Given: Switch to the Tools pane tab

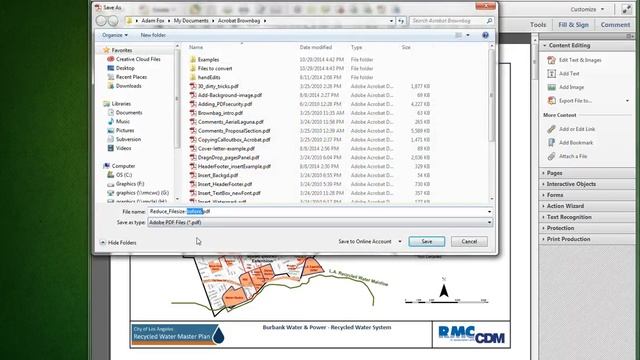Looking at the screenshot, I should point(538,25).
